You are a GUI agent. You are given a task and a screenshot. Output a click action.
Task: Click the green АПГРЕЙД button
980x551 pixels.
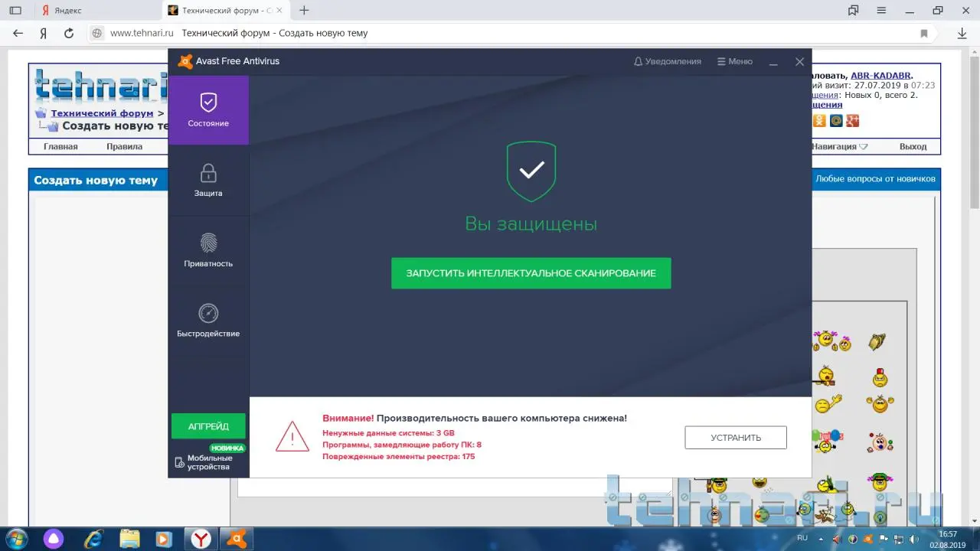tap(208, 426)
